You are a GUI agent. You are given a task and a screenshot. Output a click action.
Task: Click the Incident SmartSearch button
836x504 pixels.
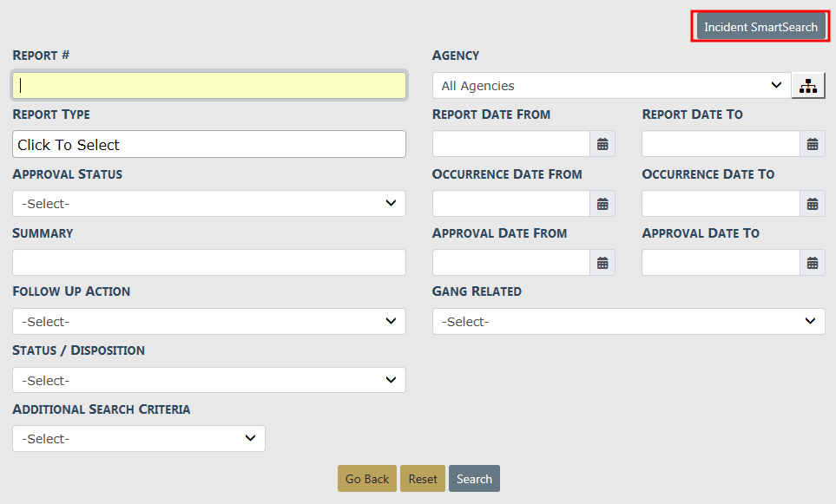760,27
